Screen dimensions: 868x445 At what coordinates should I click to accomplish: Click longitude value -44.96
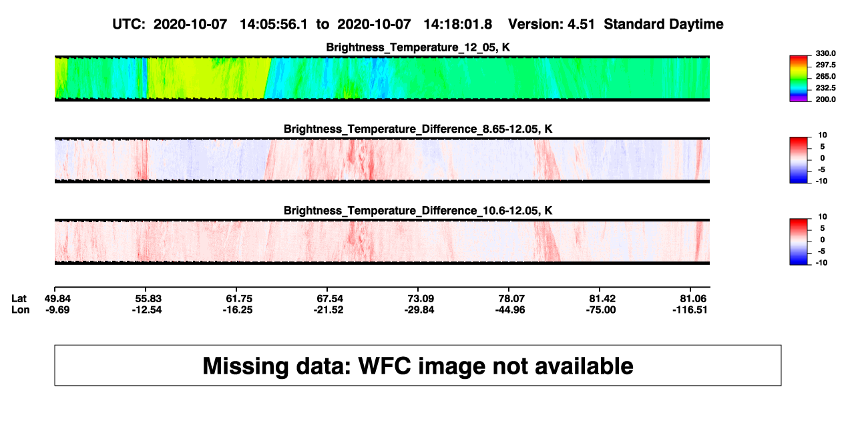(x=511, y=310)
